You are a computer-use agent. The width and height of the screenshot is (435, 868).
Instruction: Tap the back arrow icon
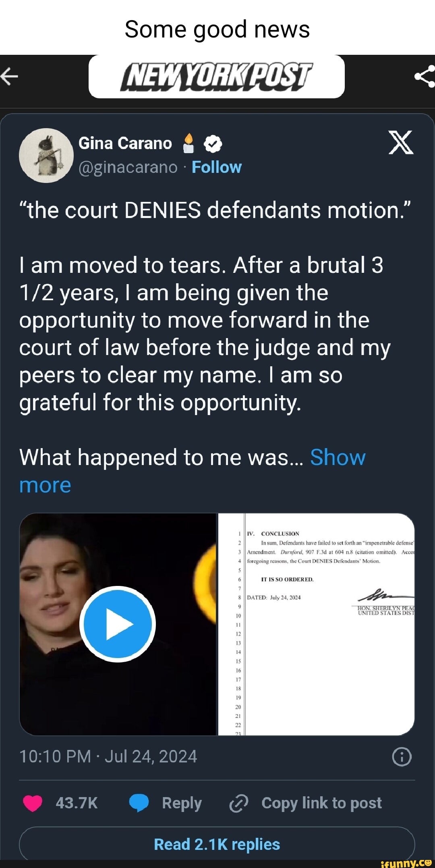[x=10, y=76]
